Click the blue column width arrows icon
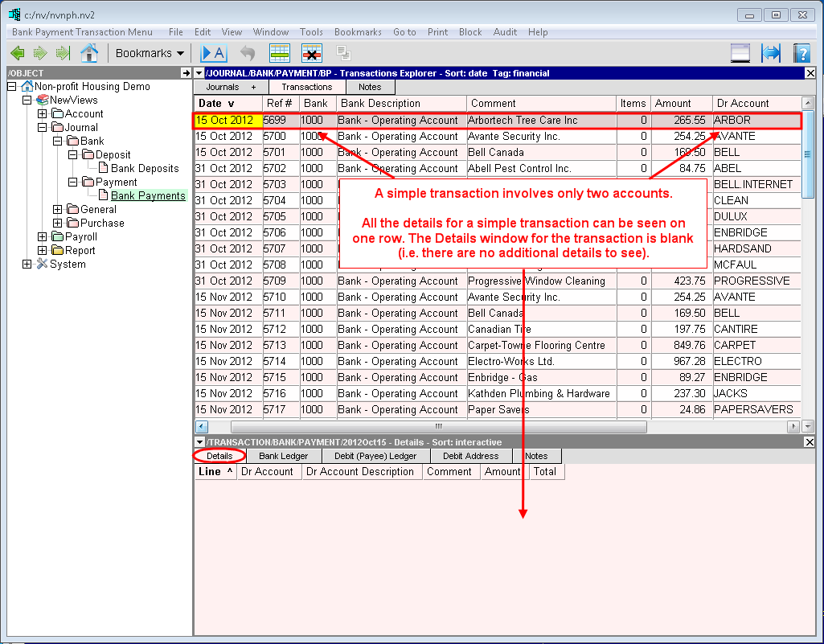824x644 pixels. pyautogui.click(x=771, y=54)
